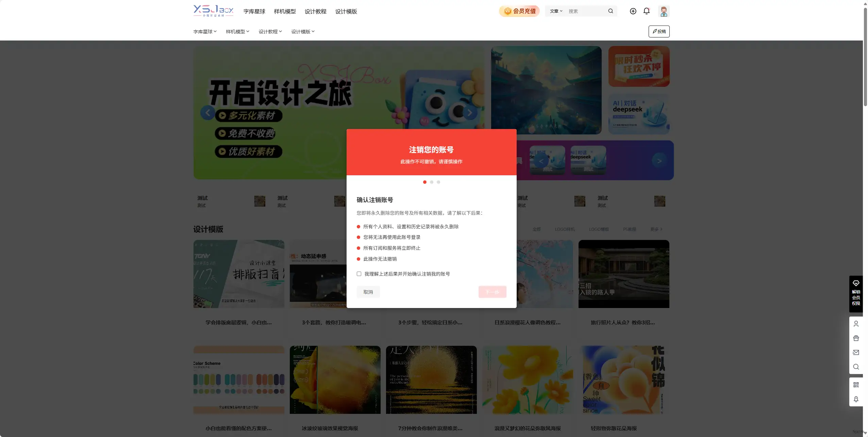Viewport: 868px width, 437px height.
Task: Expand the 设计模版 navigation dropdown
Action: pyautogui.click(x=302, y=31)
